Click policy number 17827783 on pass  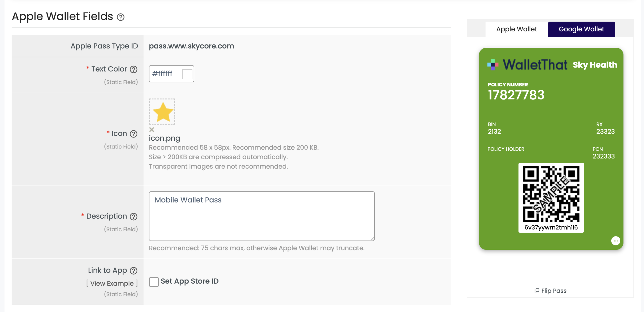pos(516,95)
